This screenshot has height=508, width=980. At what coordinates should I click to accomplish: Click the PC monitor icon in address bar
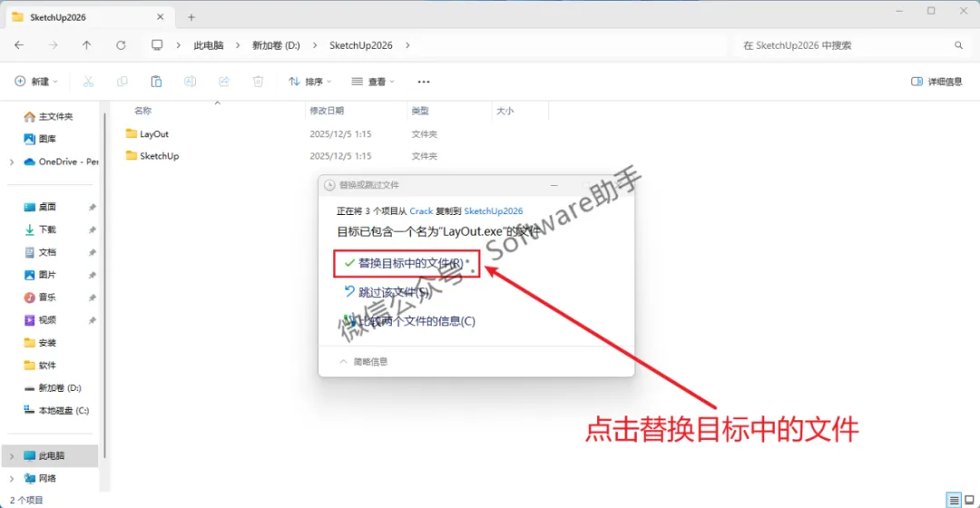point(157,45)
